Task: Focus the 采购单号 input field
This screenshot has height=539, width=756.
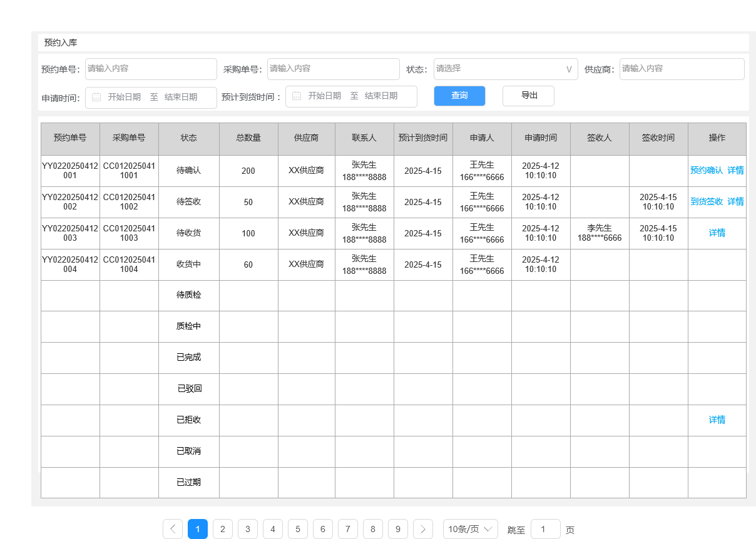Action: pyautogui.click(x=334, y=69)
